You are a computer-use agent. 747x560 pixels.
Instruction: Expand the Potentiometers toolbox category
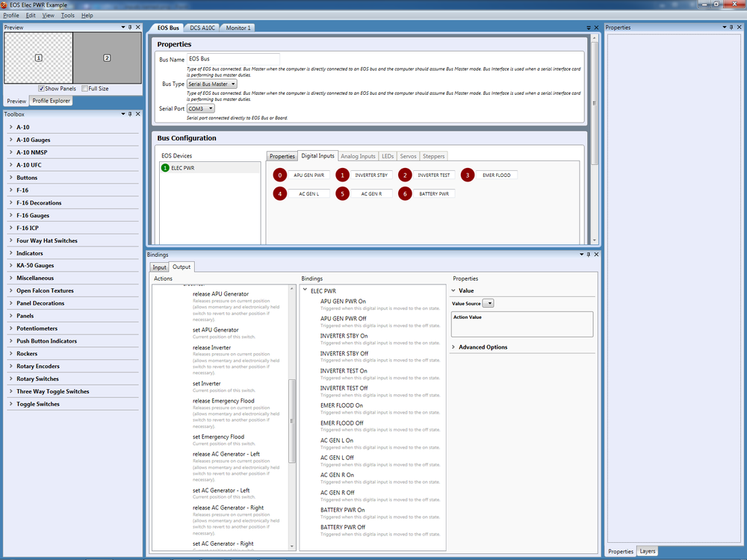coord(11,328)
